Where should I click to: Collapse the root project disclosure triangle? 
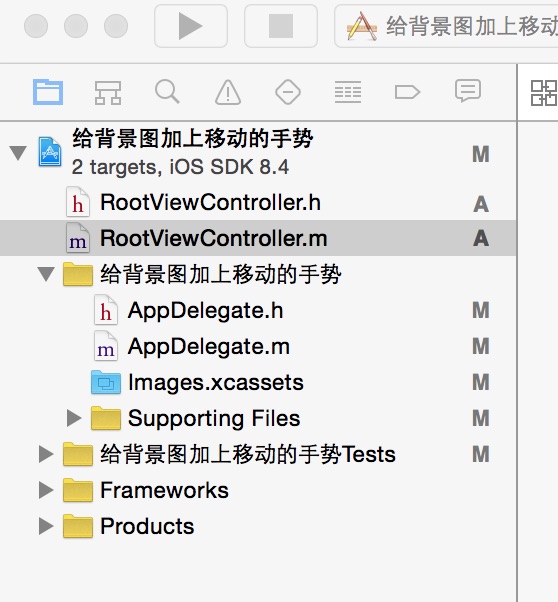tap(18, 152)
